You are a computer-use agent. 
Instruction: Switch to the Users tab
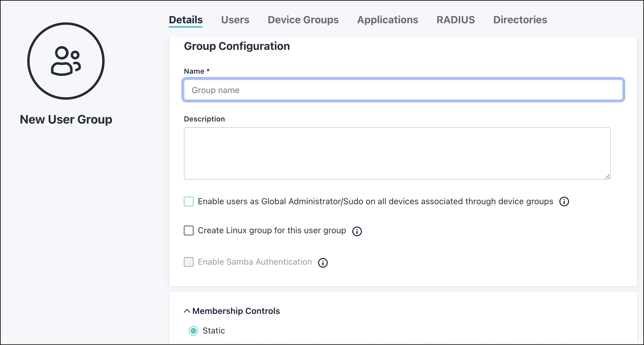pos(235,20)
